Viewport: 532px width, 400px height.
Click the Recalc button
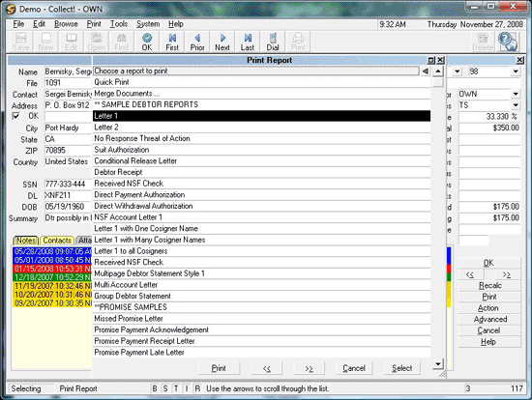click(489, 285)
